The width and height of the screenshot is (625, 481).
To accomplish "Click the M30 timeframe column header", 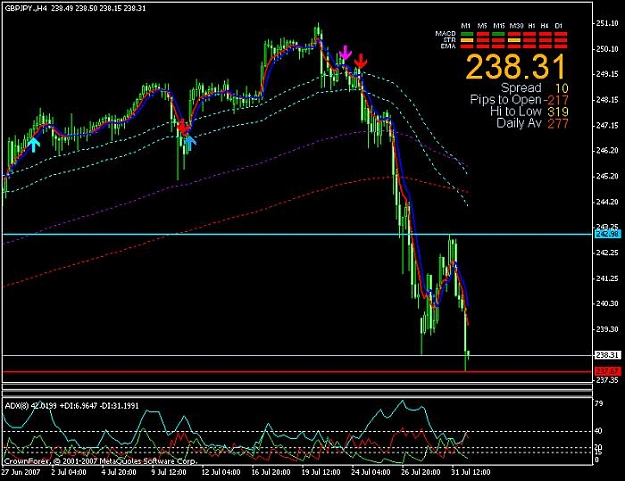I will (x=517, y=26).
